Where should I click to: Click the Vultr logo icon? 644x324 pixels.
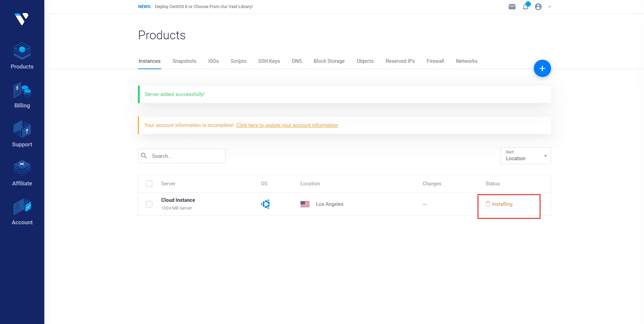22,19
